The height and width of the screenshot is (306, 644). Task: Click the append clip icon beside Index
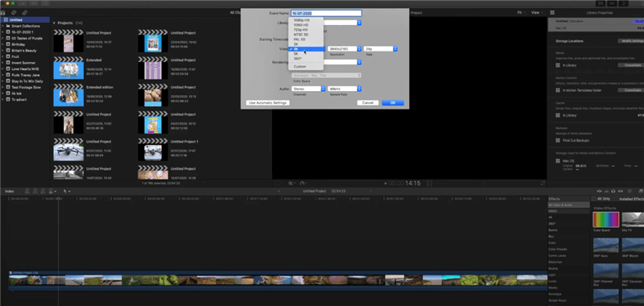43,192
